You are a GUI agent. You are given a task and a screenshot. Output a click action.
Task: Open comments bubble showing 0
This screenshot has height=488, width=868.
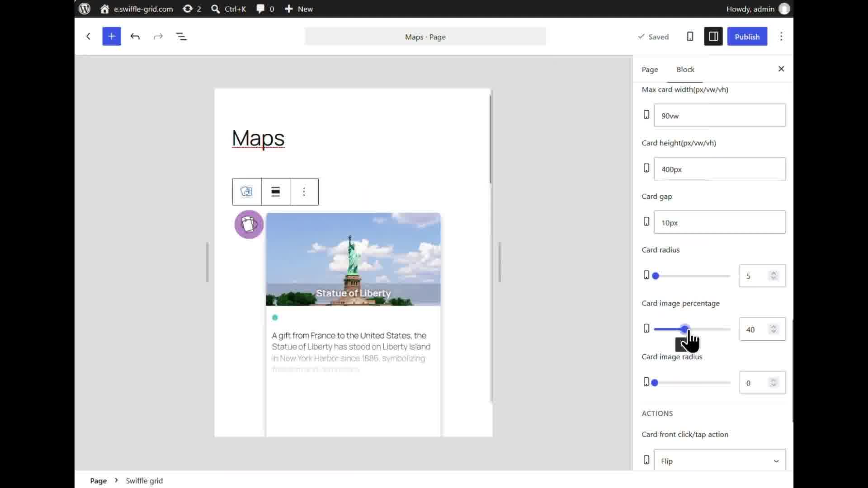(265, 9)
